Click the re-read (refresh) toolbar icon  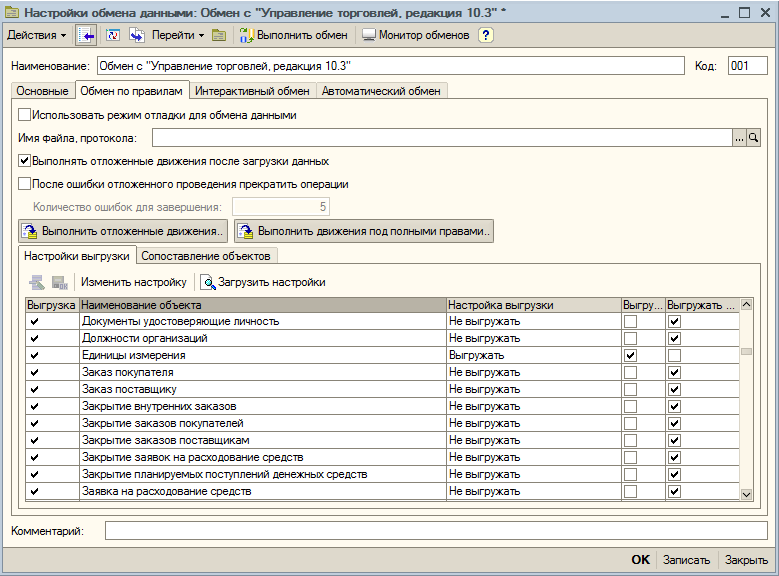click(112, 35)
